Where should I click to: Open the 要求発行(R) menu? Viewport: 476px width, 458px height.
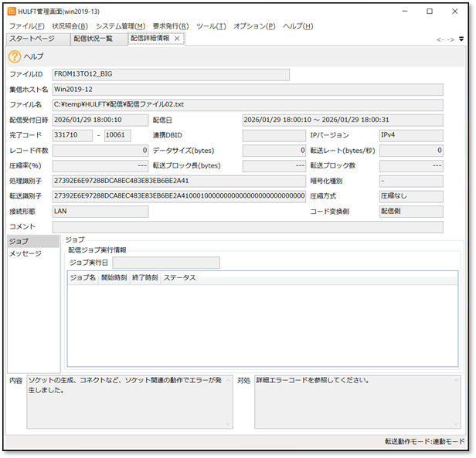click(171, 26)
